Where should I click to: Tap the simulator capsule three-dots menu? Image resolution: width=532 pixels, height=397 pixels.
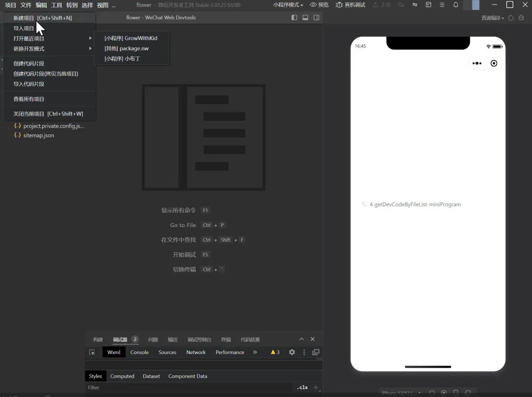coord(477,63)
